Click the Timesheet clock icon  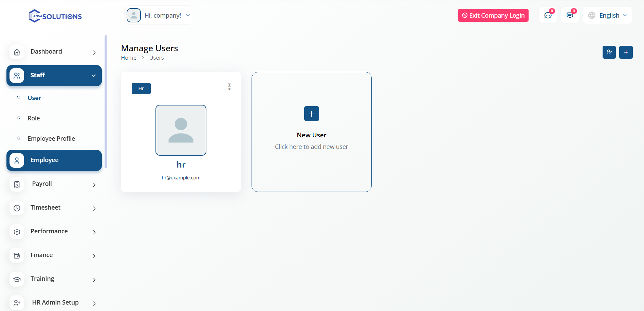point(17,208)
